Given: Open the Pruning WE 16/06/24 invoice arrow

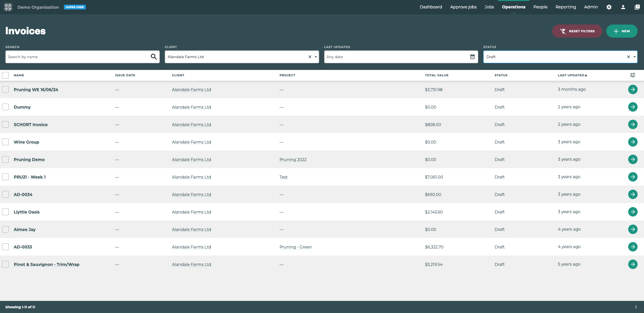Looking at the screenshot, I should [633, 89].
